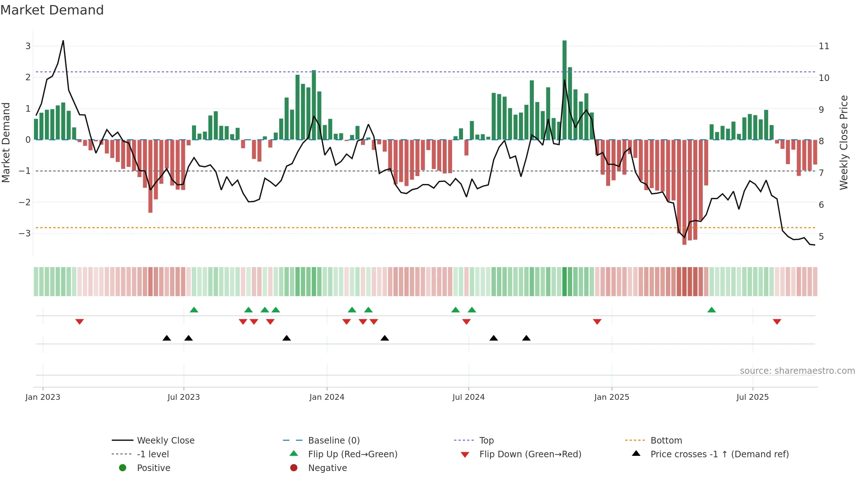Click the Baseline (0) legend entry
This screenshot has width=868, height=488.
322,440
